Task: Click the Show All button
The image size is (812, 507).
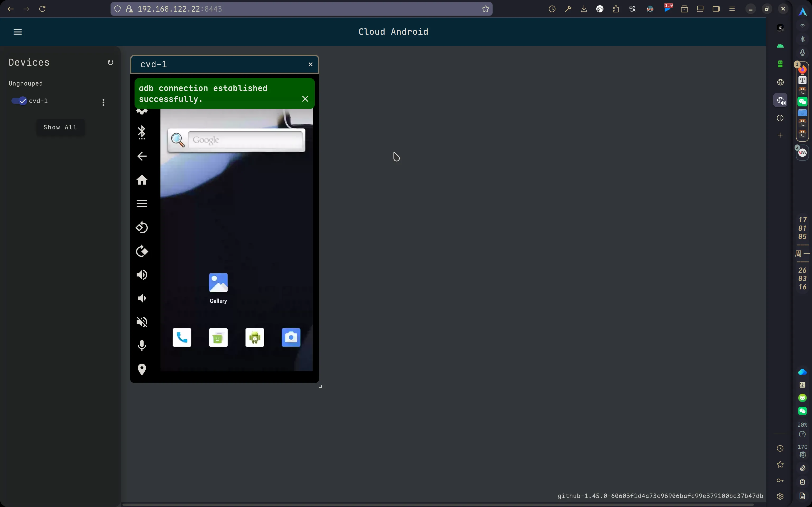Action: tap(60, 128)
